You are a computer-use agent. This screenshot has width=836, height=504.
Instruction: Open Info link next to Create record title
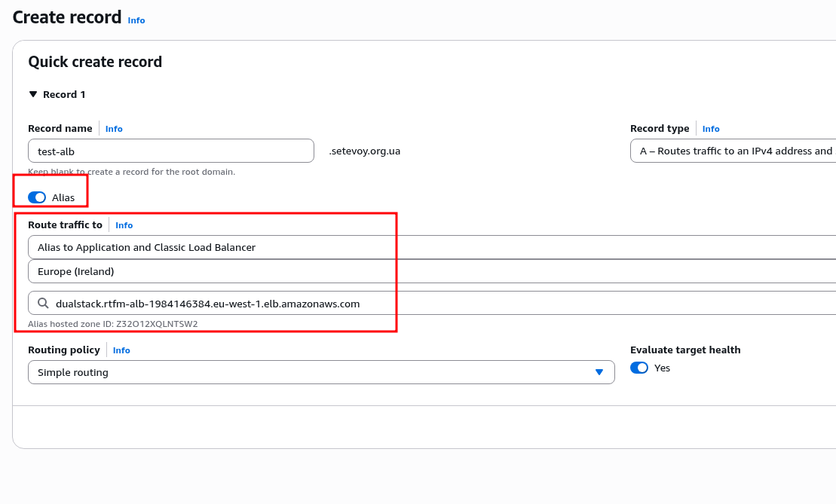tap(136, 20)
